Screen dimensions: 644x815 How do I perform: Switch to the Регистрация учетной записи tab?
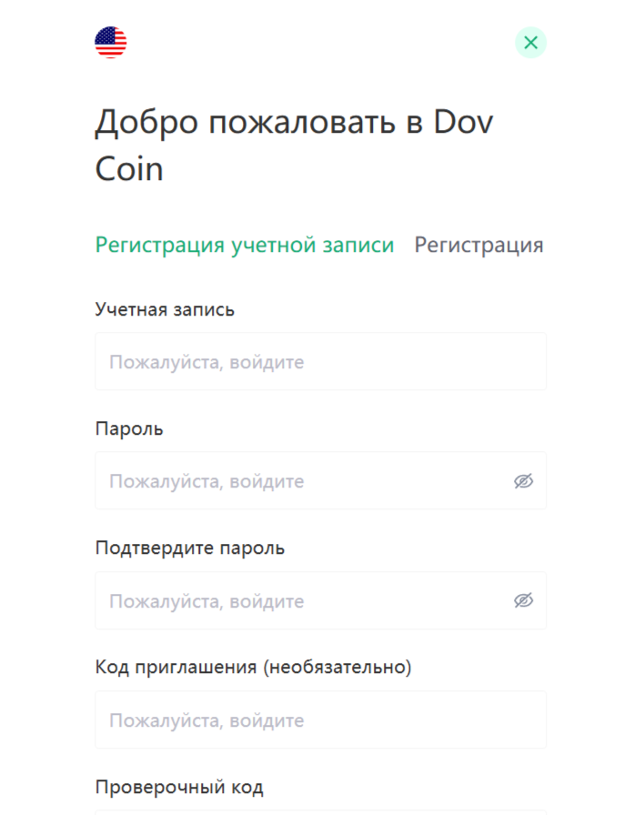(x=245, y=245)
